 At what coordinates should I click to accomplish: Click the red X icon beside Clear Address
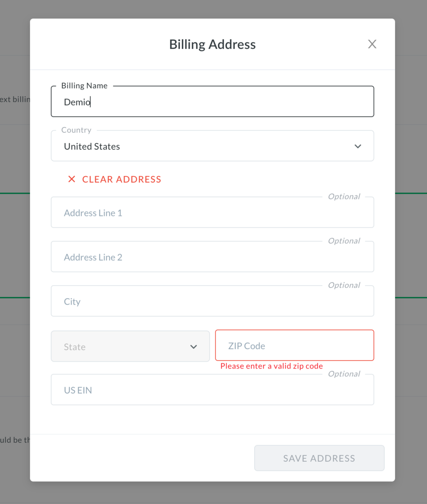(x=72, y=179)
